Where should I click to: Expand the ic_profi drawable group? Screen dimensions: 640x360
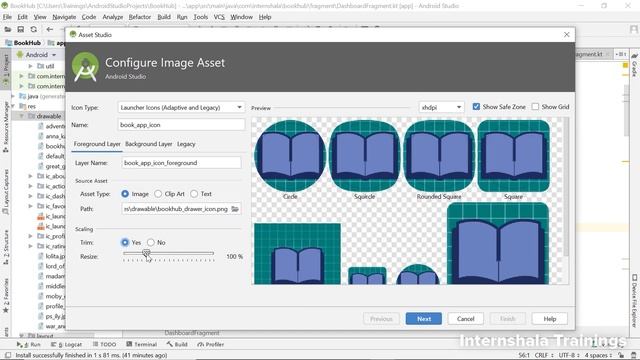pos(30,236)
